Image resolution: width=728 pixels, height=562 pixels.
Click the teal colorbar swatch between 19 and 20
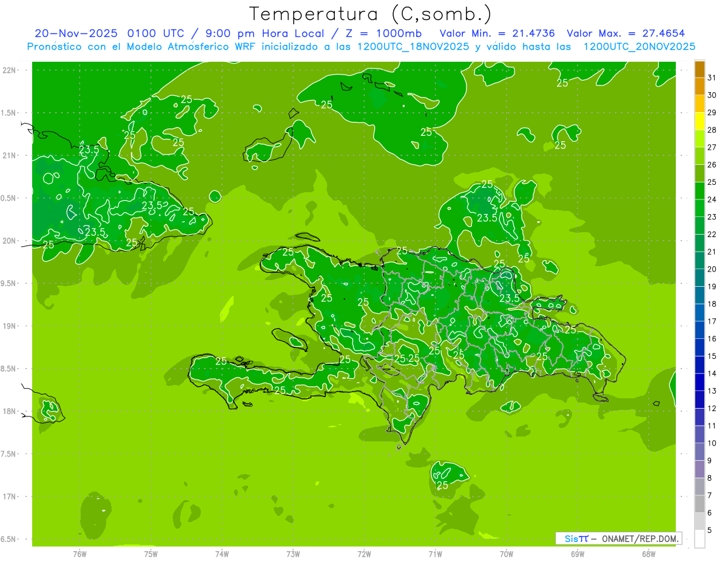699,278
